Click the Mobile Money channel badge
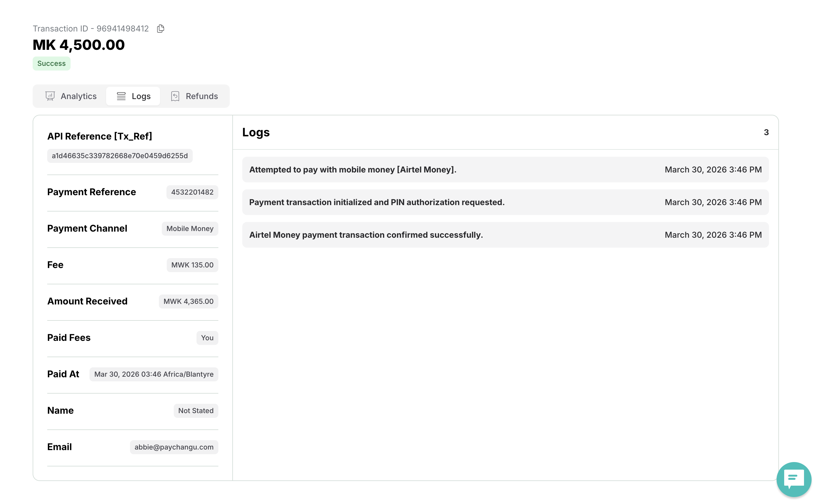818x504 pixels. (190, 228)
